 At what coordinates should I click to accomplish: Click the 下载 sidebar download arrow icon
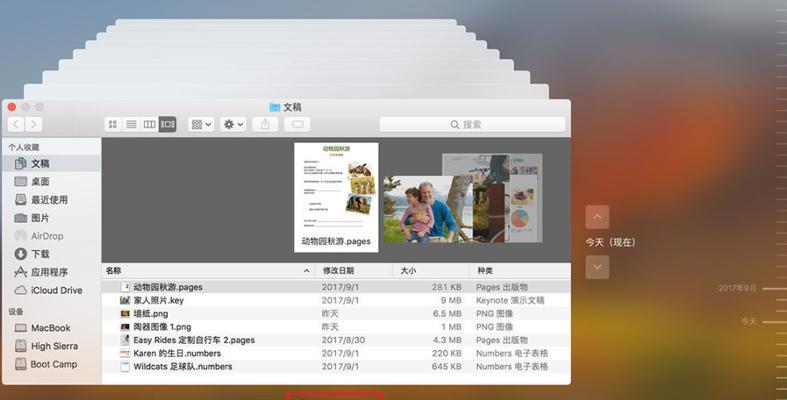click(x=21, y=254)
